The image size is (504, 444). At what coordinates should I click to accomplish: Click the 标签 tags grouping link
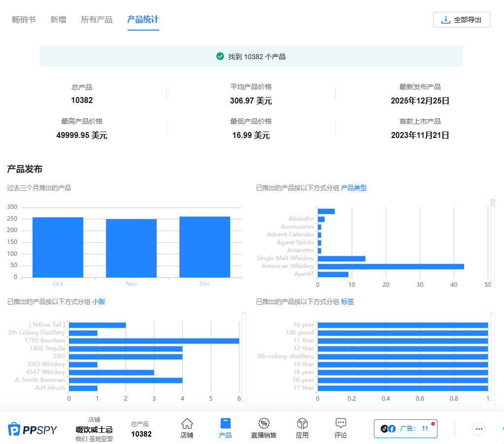click(x=347, y=302)
